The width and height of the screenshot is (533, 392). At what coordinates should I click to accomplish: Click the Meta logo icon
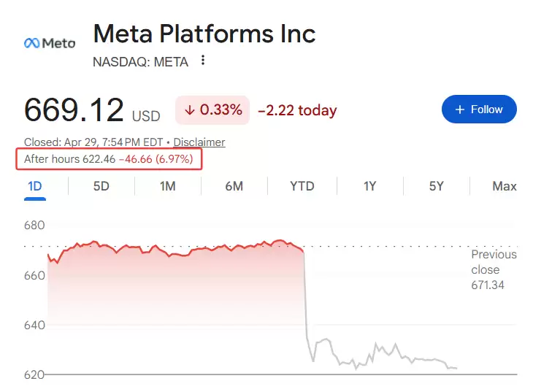coord(50,43)
